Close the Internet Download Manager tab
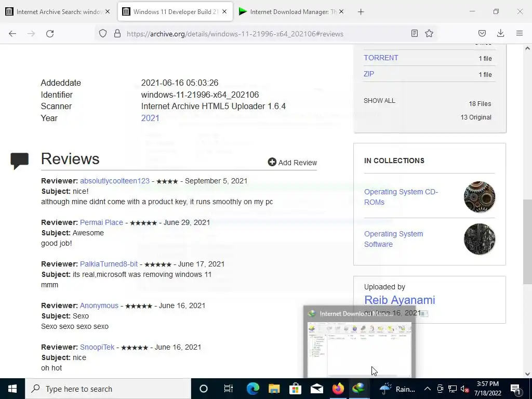Viewport: 532px width, 399px height. 341,11
